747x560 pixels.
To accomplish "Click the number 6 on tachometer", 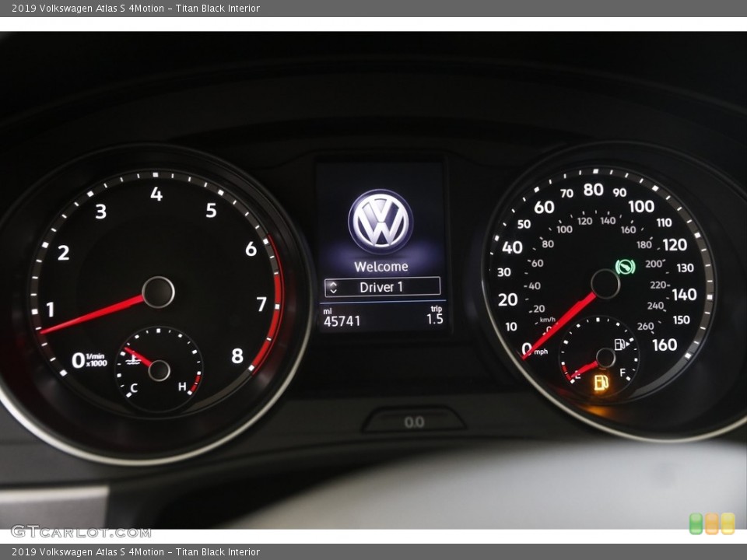I will [251, 249].
